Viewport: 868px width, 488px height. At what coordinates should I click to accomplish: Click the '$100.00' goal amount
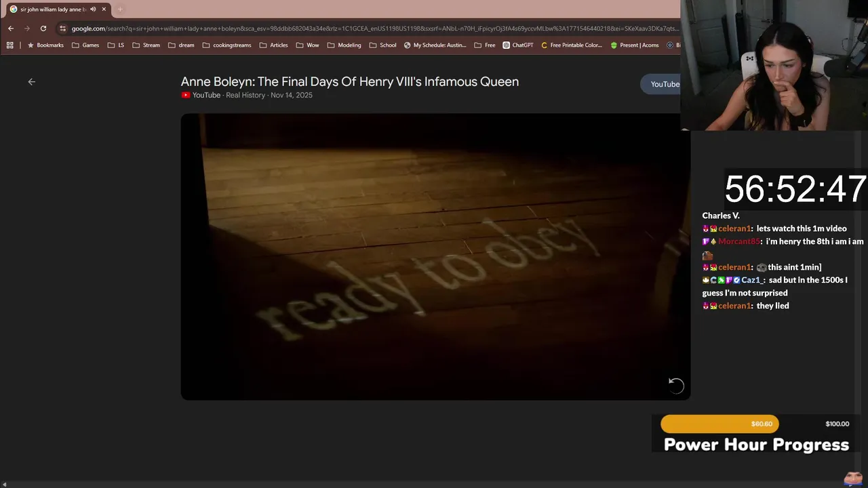(x=837, y=424)
